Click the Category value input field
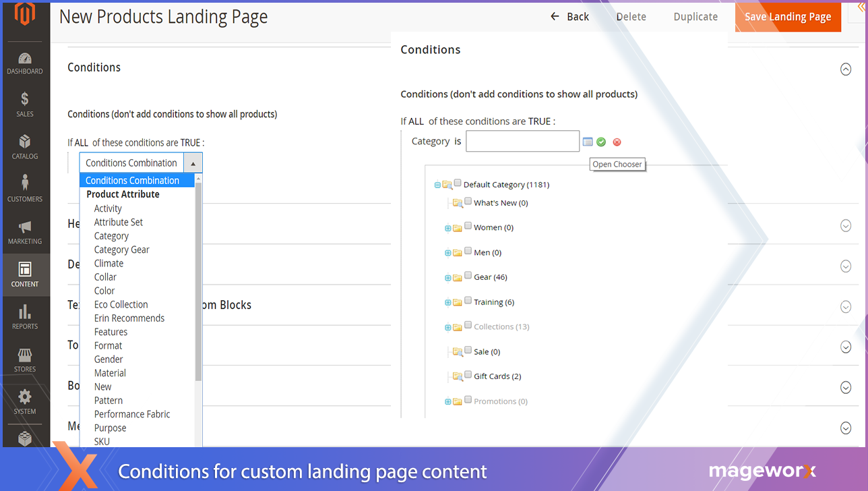Screen dimensions: 868x491 coord(522,142)
